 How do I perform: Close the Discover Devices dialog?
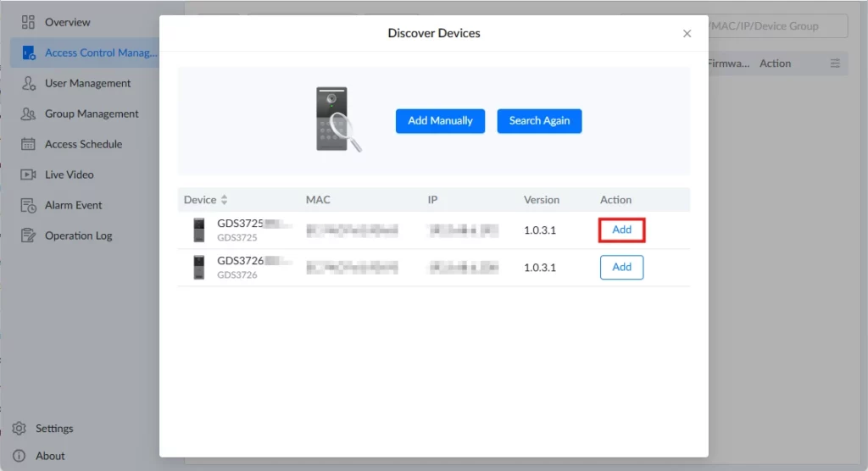click(687, 34)
